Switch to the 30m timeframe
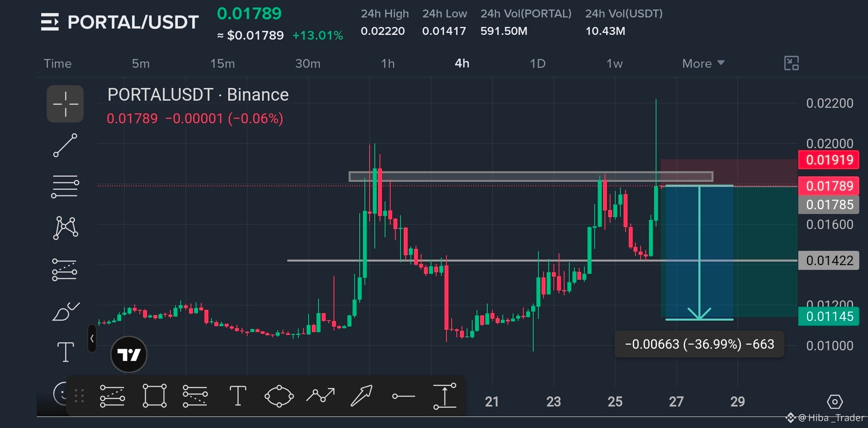868x428 pixels. coord(308,63)
